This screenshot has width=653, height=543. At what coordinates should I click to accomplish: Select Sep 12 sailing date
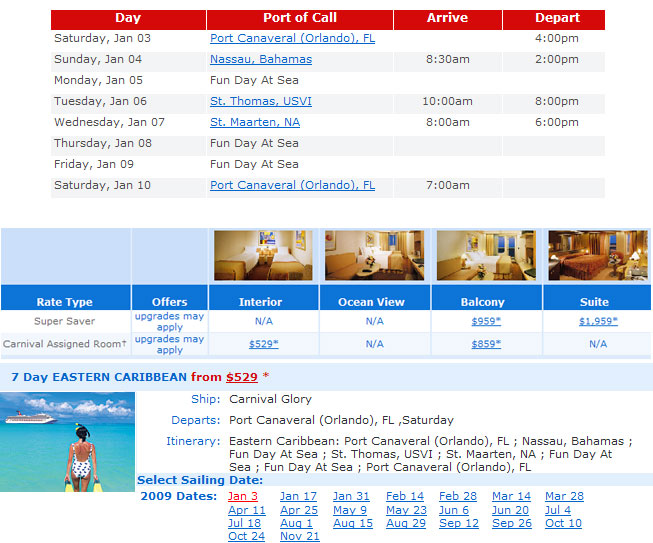(459, 523)
